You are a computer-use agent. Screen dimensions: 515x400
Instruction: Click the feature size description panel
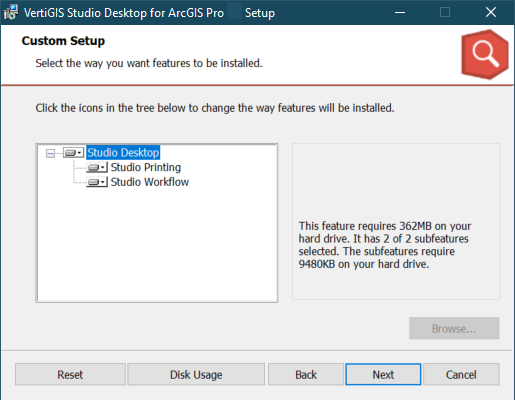(396, 222)
